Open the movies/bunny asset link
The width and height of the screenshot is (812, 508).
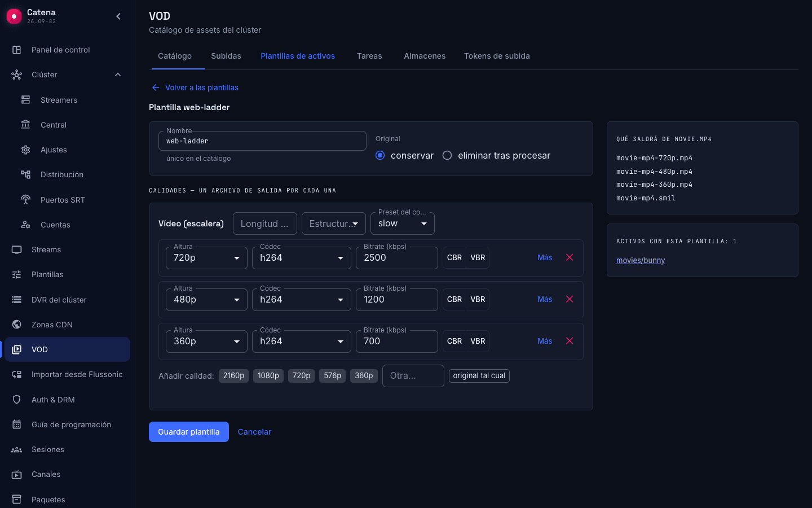[x=641, y=260]
